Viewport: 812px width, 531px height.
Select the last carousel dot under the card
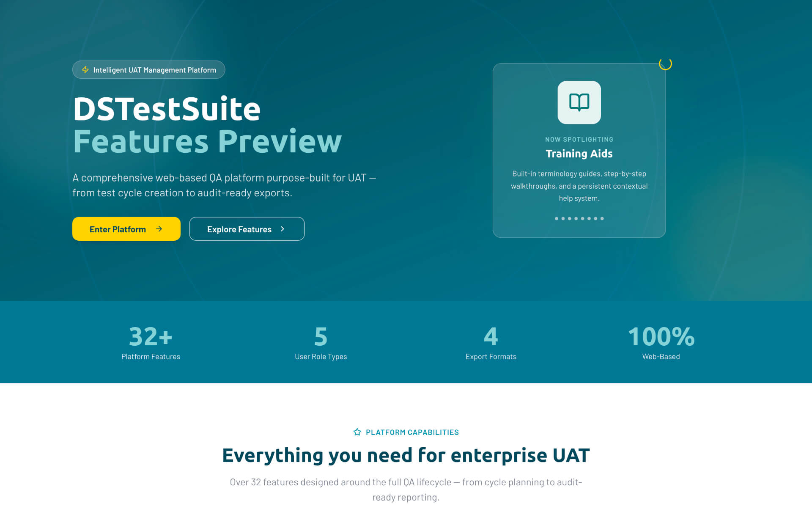pyautogui.click(x=602, y=219)
